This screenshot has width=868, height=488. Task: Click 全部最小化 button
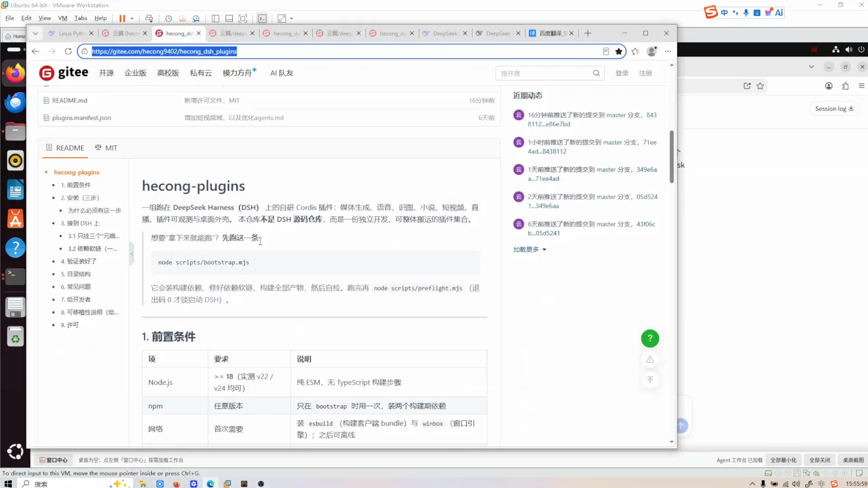(783, 460)
